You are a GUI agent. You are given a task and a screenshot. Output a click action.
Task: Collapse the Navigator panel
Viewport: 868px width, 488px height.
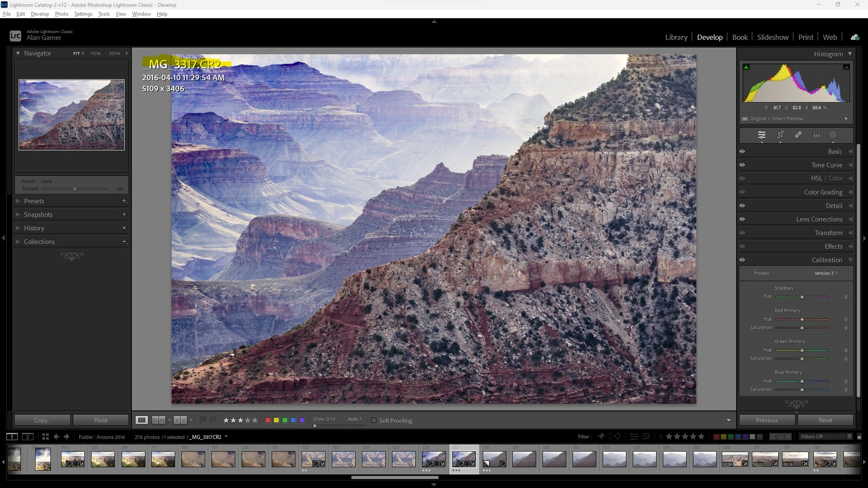[x=18, y=53]
